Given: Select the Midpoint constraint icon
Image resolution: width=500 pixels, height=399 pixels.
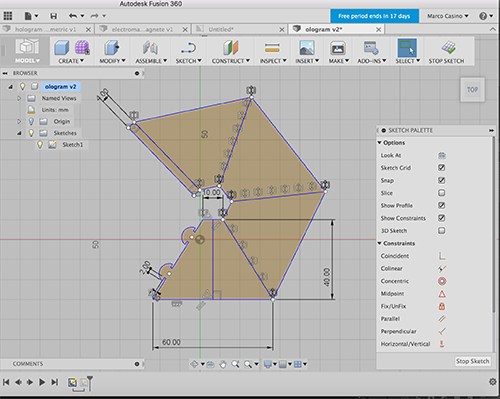Looking at the screenshot, I should click(x=442, y=294).
